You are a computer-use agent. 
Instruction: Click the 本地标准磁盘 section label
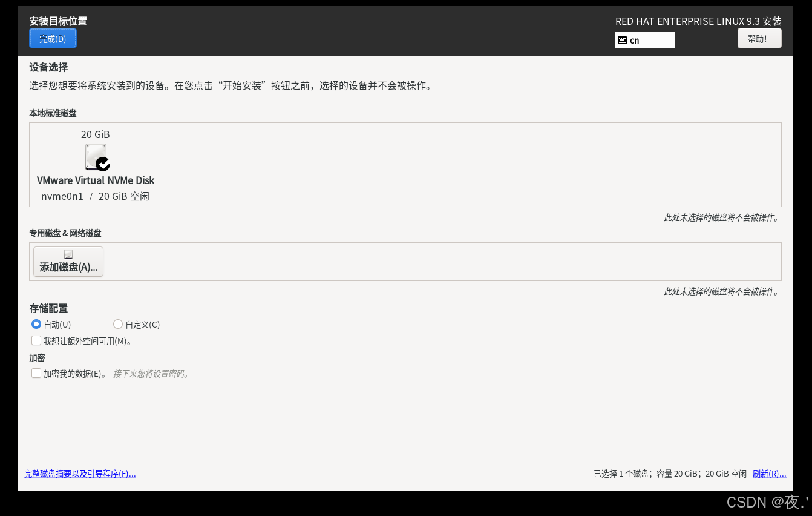click(x=53, y=113)
